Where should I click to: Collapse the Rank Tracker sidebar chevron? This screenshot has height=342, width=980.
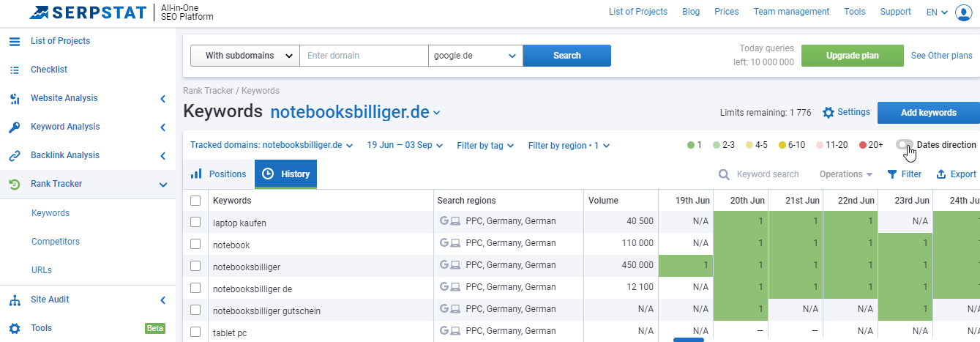coord(162,185)
